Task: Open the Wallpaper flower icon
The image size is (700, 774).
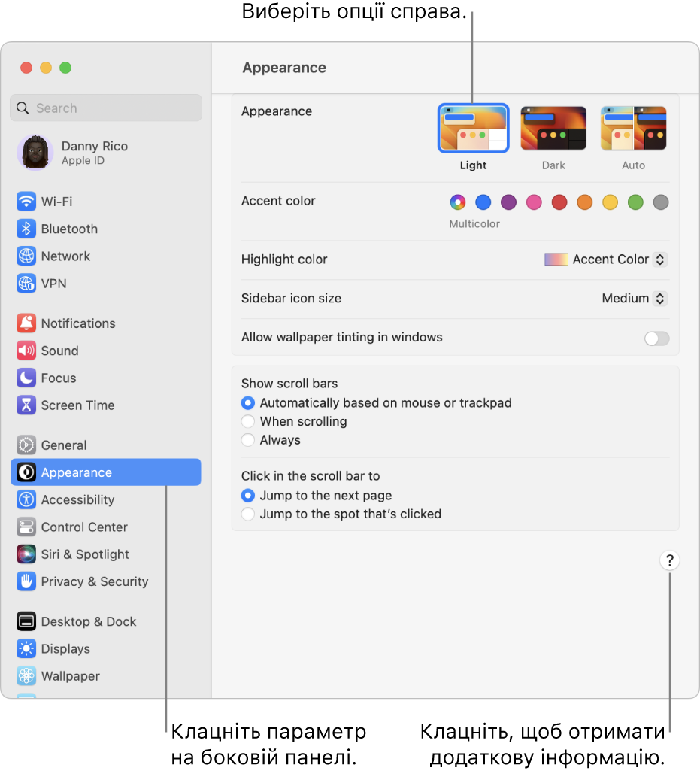Action: (x=26, y=675)
